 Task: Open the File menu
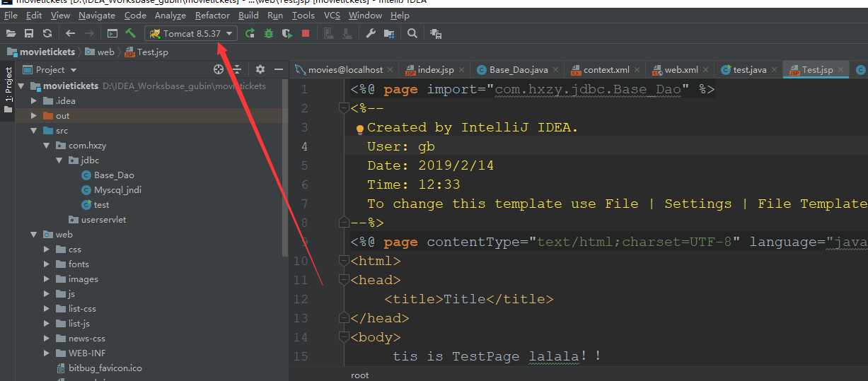tap(11, 15)
